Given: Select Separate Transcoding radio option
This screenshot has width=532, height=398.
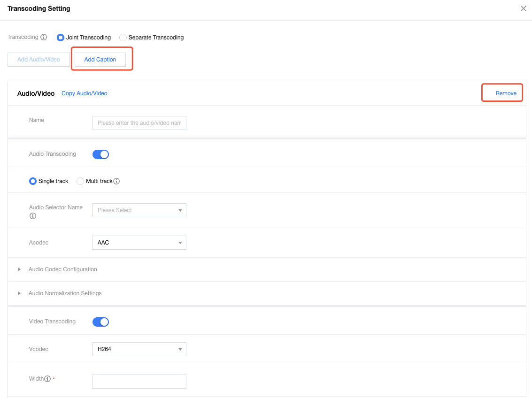Looking at the screenshot, I should [x=123, y=38].
